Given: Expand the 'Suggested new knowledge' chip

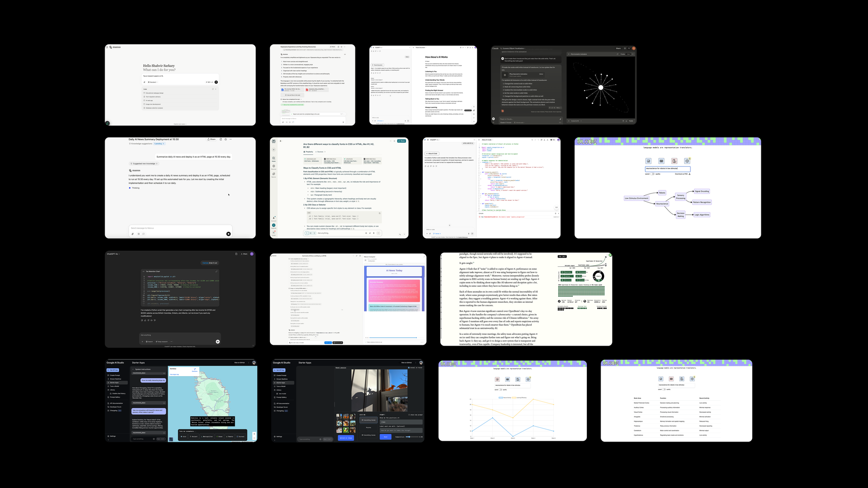Looking at the screenshot, I should click(x=145, y=164).
